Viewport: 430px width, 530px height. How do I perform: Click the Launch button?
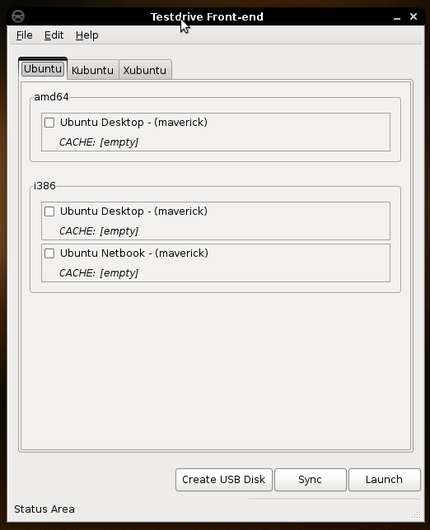pos(384,479)
